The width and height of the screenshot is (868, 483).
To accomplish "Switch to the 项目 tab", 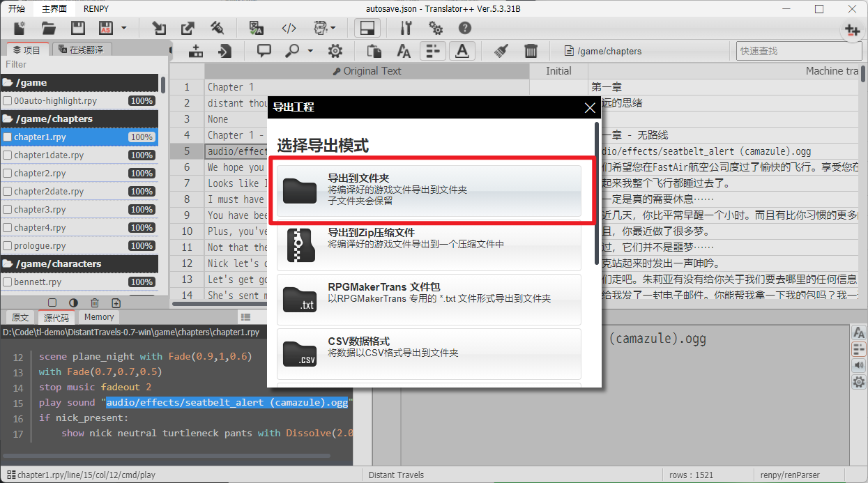I will click(27, 49).
